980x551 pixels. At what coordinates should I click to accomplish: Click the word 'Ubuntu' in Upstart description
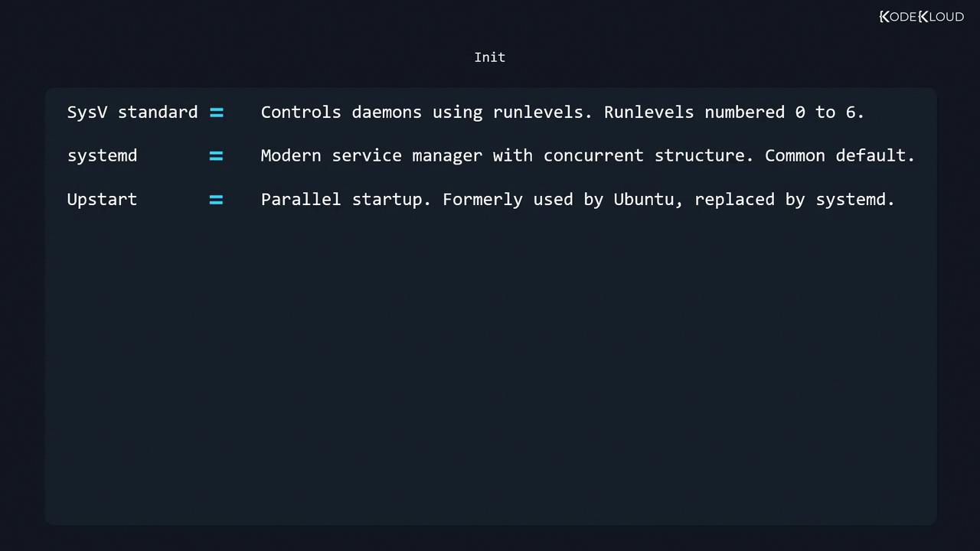coord(644,200)
